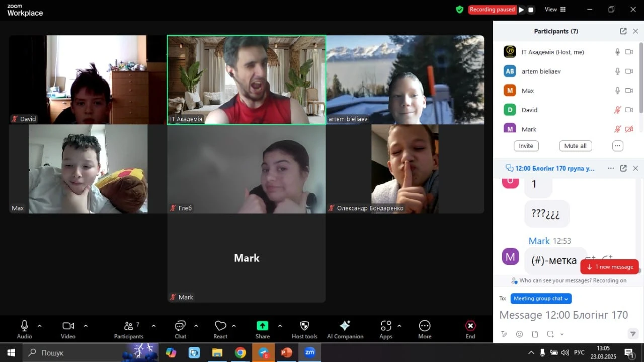Image resolution: width=644 pixels, height=362 pixels.
Task: Click the Mute all button
Action: pos(575,146)
